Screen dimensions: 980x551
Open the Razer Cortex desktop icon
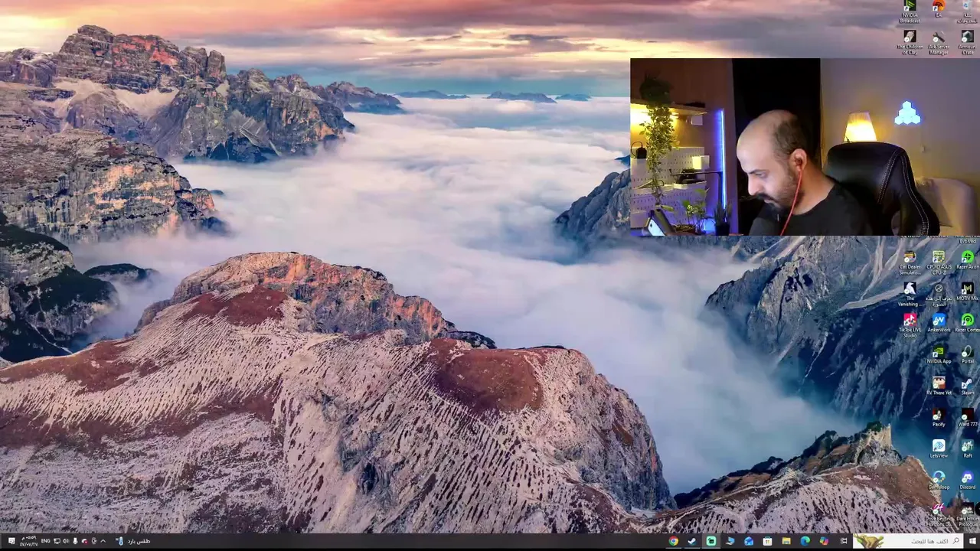point(968,323)
